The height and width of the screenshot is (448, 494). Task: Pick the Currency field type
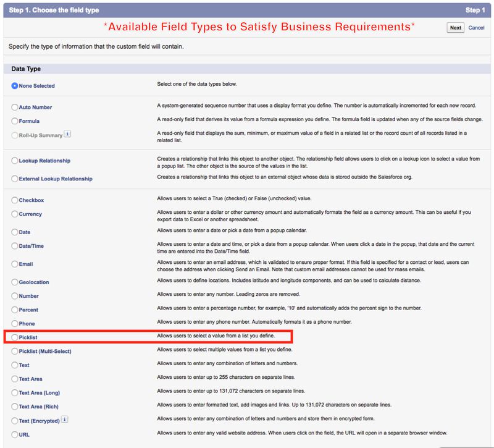pyautogui.click(x=15, y=214)
